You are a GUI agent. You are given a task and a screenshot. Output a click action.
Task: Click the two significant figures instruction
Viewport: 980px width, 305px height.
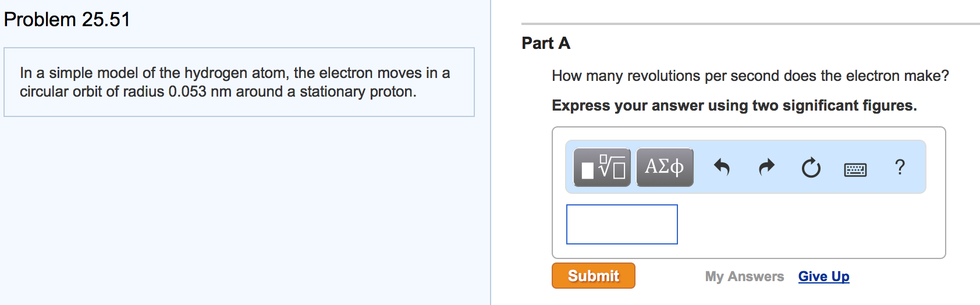click(734, 105)
